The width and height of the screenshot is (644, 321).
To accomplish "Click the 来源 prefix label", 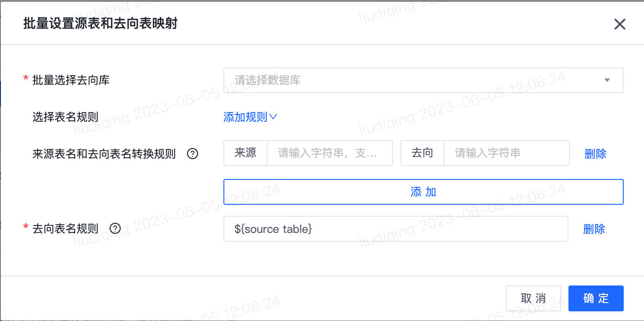I will pos(246,153).
